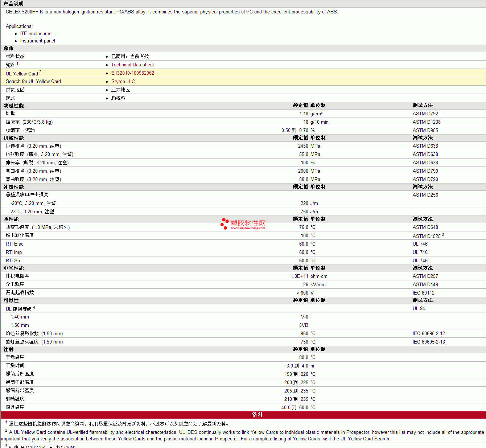Select the 'Search for UL Yellow Card' label
Image resolution: width=486 pixels, height=448 pixels.
[33, 81]
